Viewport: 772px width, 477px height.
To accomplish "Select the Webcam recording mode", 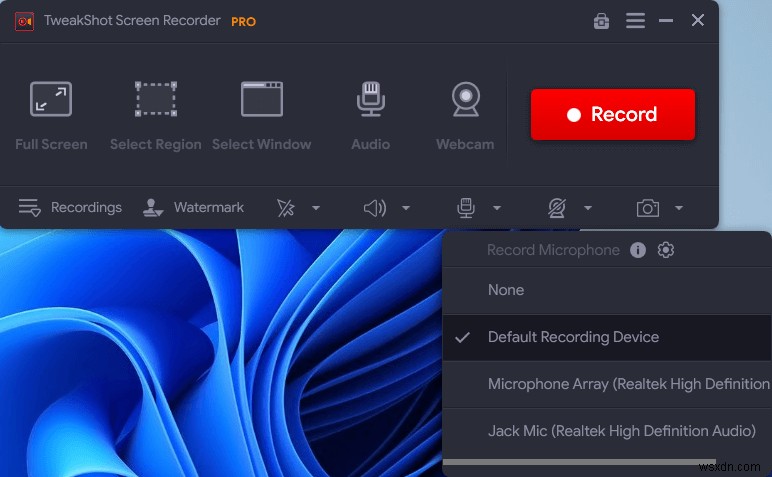I will click(x=465, y=116).
